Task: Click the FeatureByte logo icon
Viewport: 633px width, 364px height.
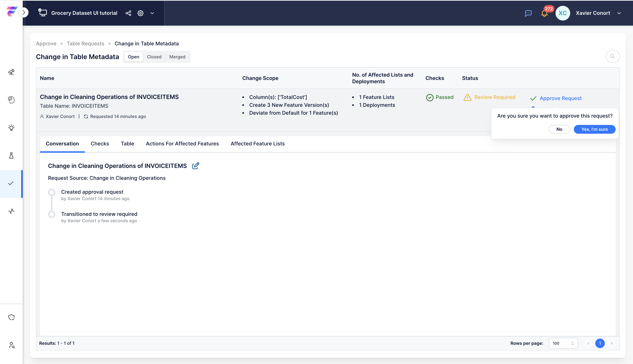Action: pos(12,12)
